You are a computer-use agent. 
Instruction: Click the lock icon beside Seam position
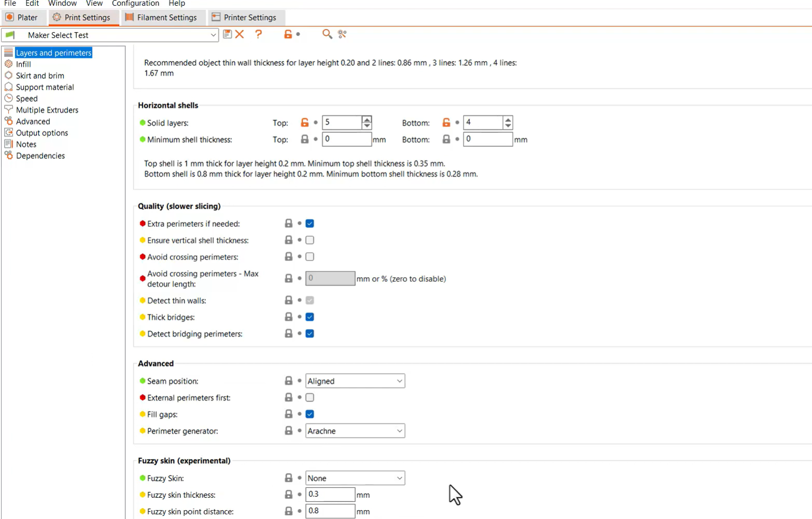289,381
